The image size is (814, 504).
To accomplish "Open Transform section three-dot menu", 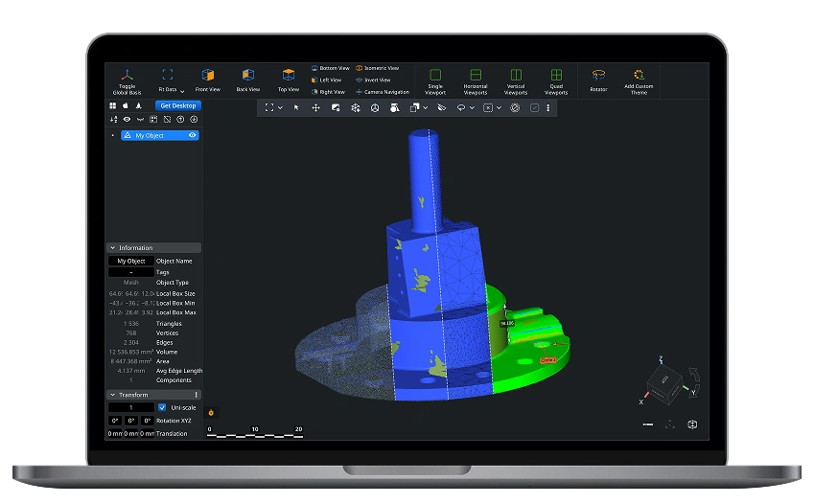I will (197, 394).
